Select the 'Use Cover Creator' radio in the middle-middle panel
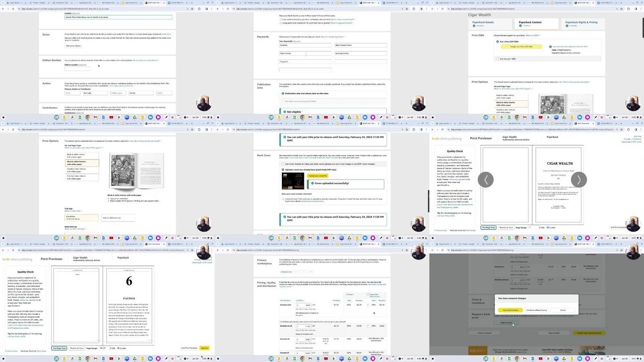 point(283,164)
